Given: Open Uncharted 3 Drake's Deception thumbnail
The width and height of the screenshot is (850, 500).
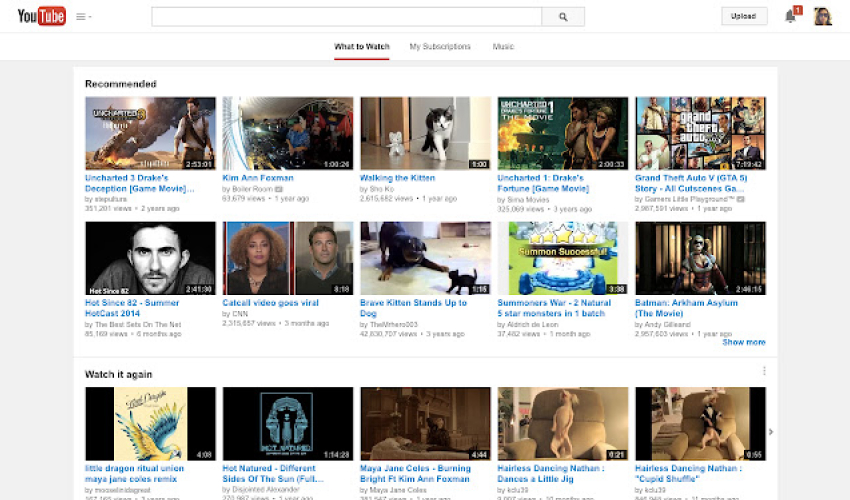Looking at the screenshot, I should coord(150,133).
